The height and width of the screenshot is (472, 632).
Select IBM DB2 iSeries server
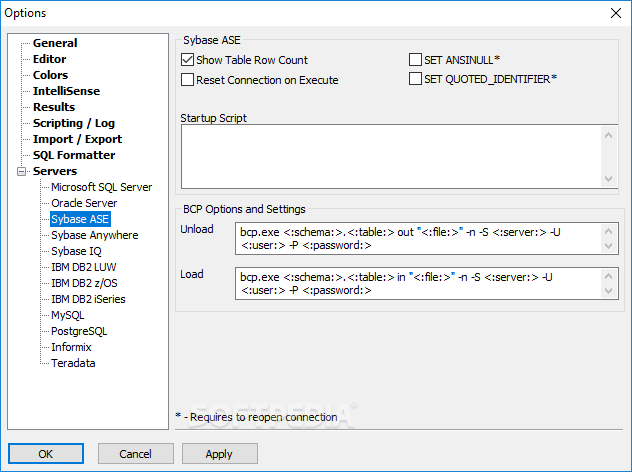88,299
